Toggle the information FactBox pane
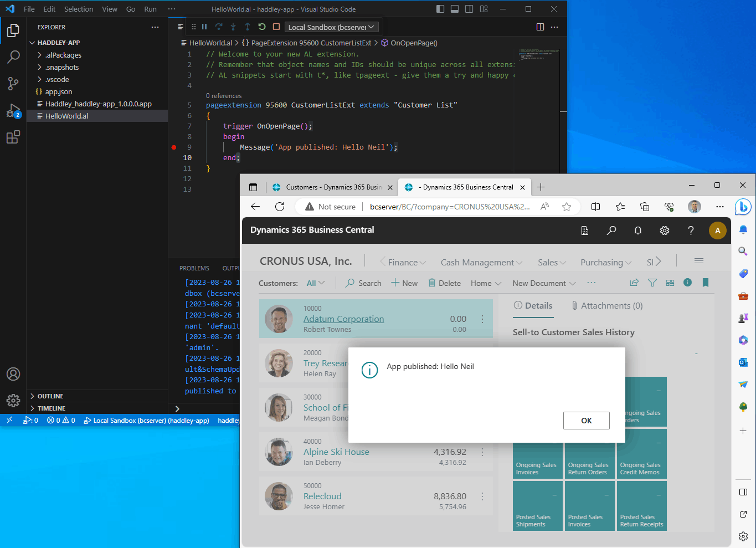This screenshot has width=756, height=548. (x=687, y=283)
